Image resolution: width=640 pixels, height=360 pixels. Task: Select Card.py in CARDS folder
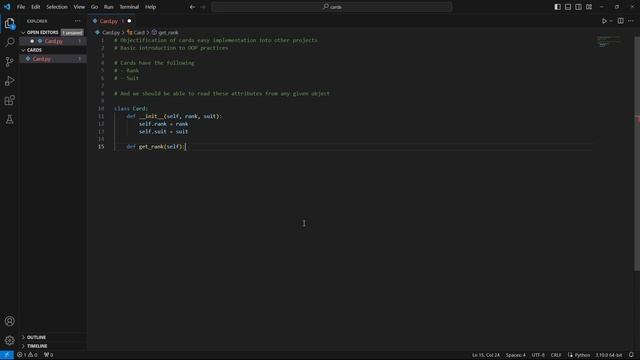53,59
